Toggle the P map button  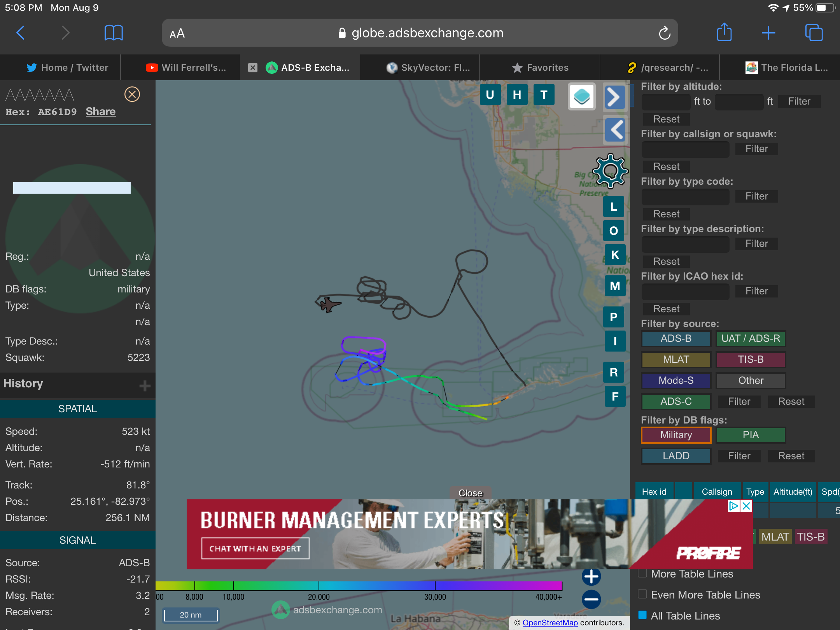614,317
